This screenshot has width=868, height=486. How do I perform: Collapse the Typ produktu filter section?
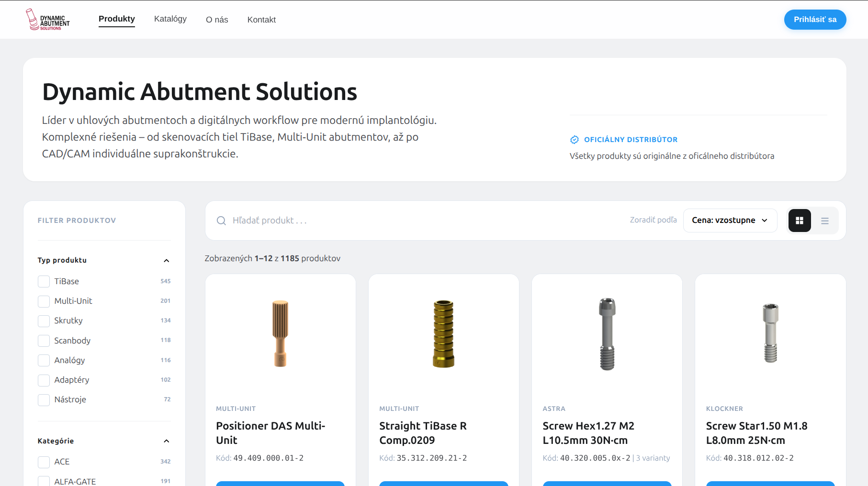pyautogui.click(x=167, y=260)
